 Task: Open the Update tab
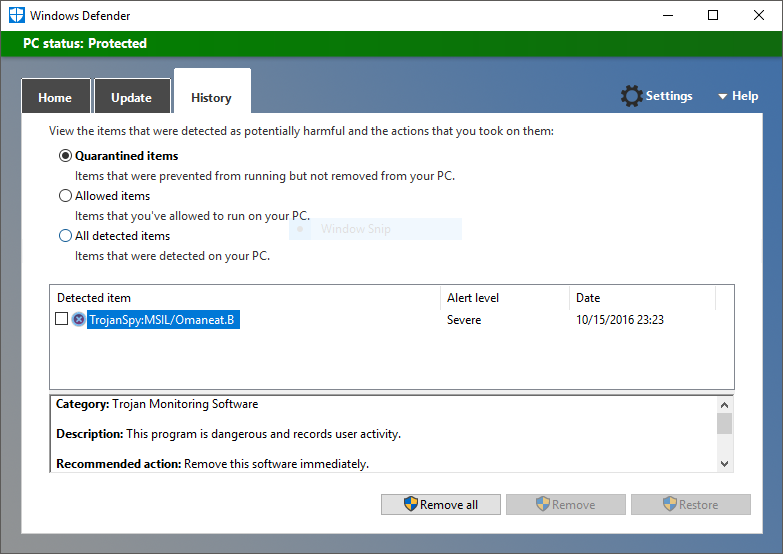pos(131,97)
